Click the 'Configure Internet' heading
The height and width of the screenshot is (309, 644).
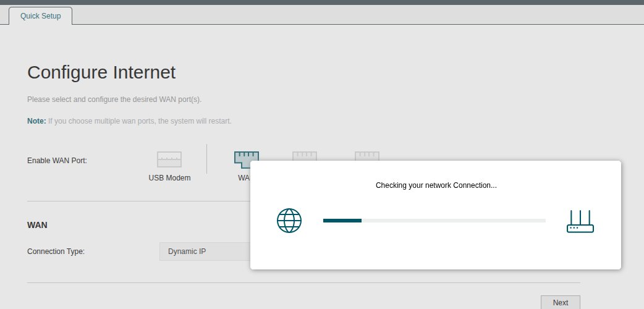coord(101,72)
